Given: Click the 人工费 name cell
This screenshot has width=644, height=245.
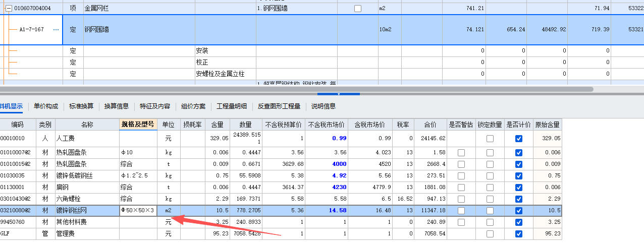Looking at the screenshot, I should pos(87,139).
